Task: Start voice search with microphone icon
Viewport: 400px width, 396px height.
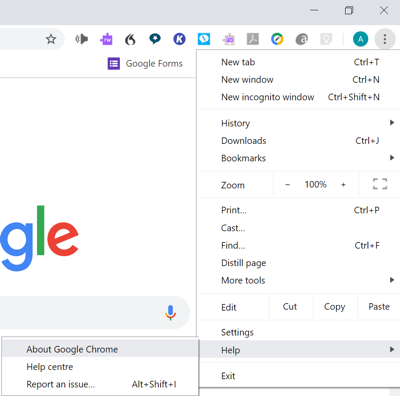Action: pos(170,313)
